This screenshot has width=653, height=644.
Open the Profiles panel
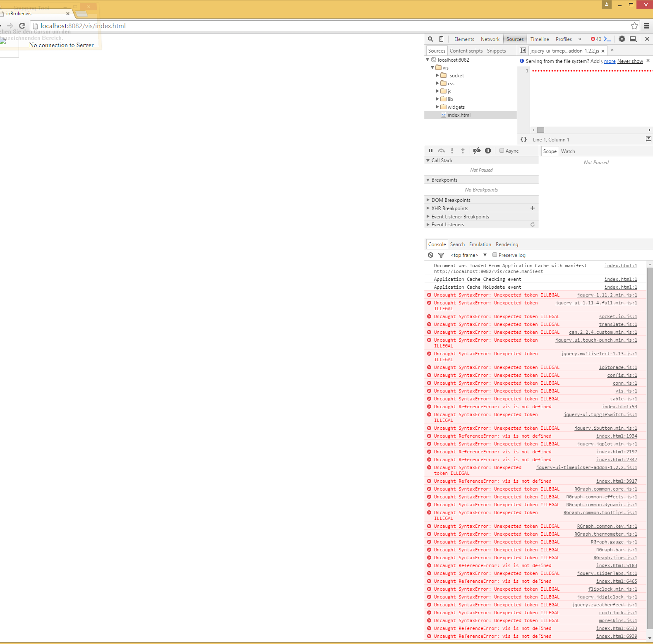click(564, 39)
